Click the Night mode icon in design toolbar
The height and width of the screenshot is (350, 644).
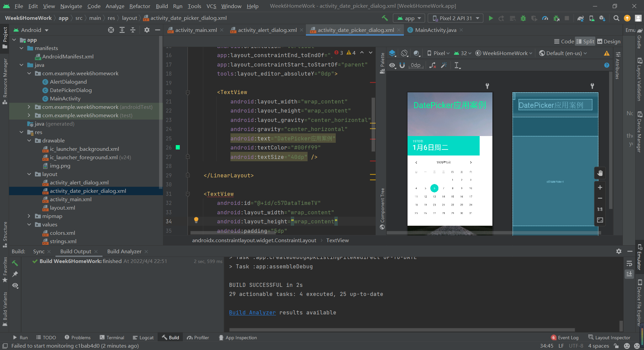point(417,53)
